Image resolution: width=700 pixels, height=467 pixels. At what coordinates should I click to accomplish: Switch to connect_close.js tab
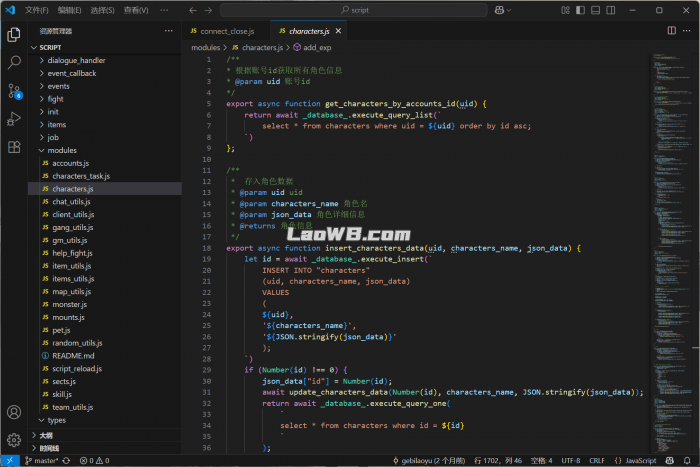[x=226, y=31]
